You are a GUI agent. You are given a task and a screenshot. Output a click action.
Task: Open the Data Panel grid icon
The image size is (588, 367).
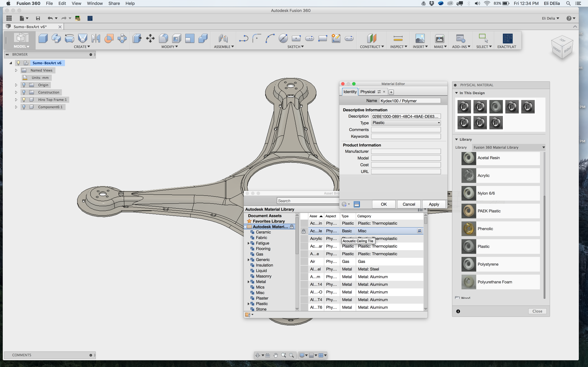click(9, 18)
